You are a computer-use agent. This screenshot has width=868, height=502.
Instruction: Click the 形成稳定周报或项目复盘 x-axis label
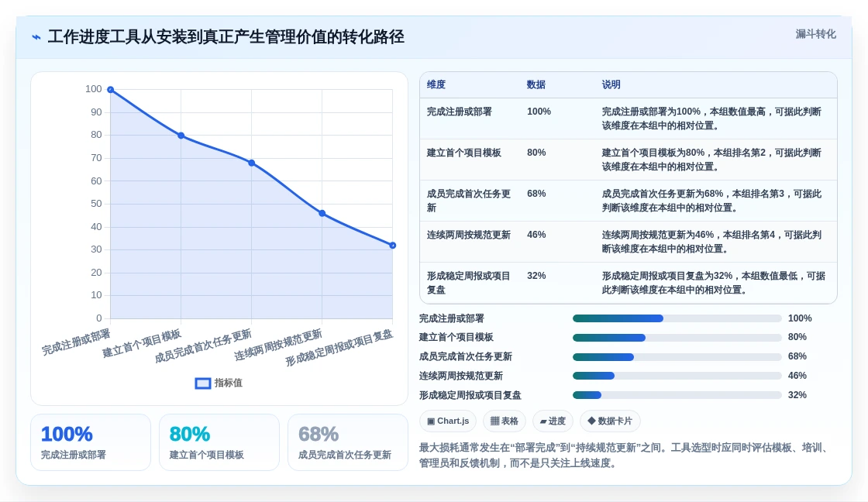[x=339, y=348]
